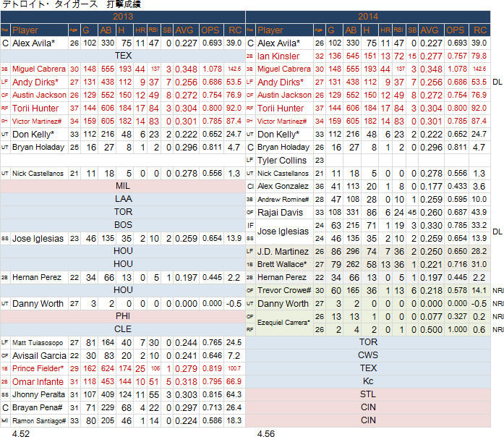This screenshot has width=504, height=437.
Task: Click the Kc row in 2014 table
Action: (x=368, y=381)
